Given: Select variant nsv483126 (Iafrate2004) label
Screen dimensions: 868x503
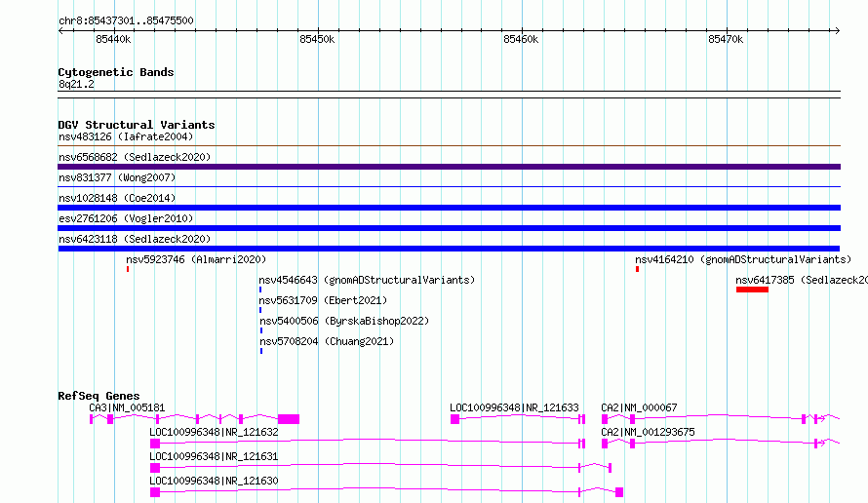Looking at the screenshot, I should point(126,136).
